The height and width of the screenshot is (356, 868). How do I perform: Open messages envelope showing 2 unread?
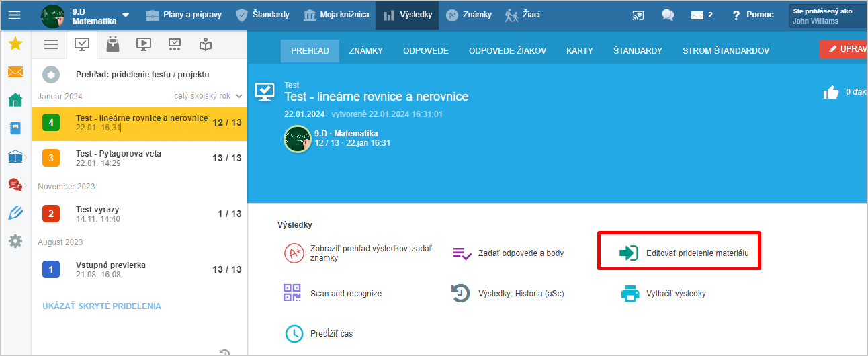(x=702, y=15)
